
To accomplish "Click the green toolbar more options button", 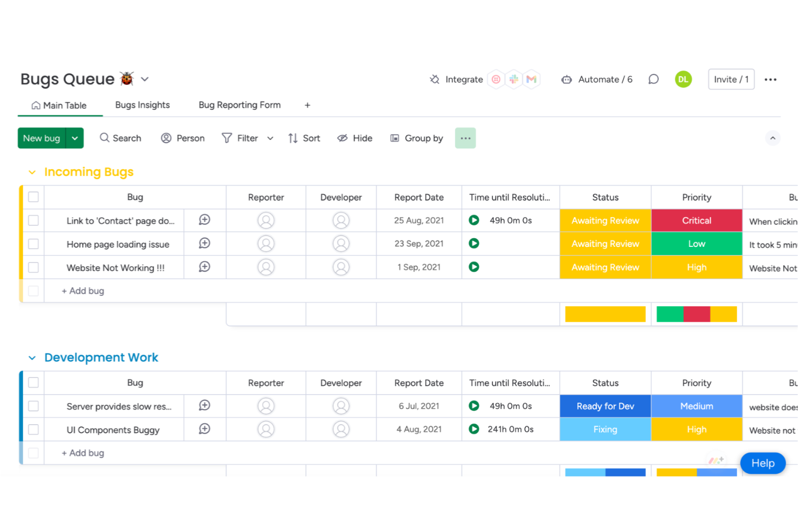I will pyautogui.click(x=465, y=138).
